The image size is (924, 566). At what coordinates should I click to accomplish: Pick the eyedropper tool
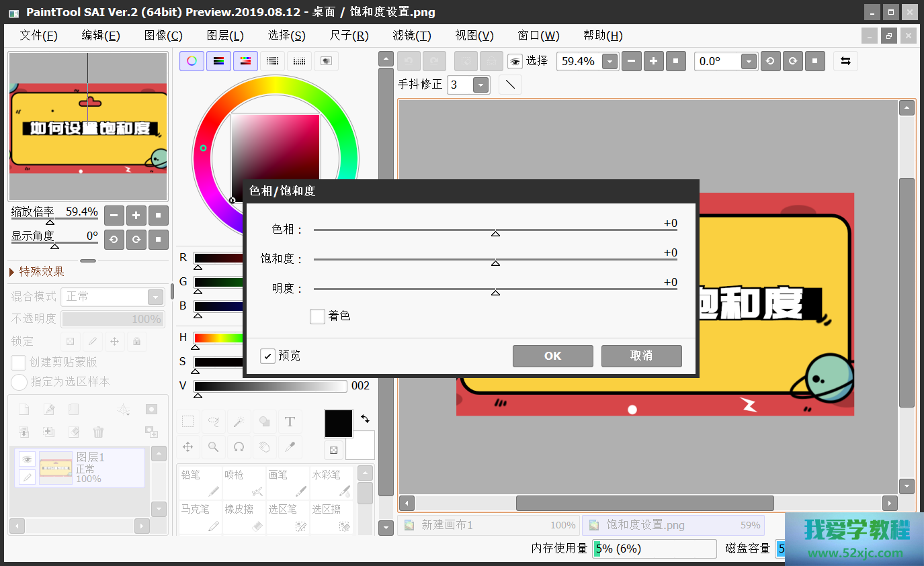(290, 446)
